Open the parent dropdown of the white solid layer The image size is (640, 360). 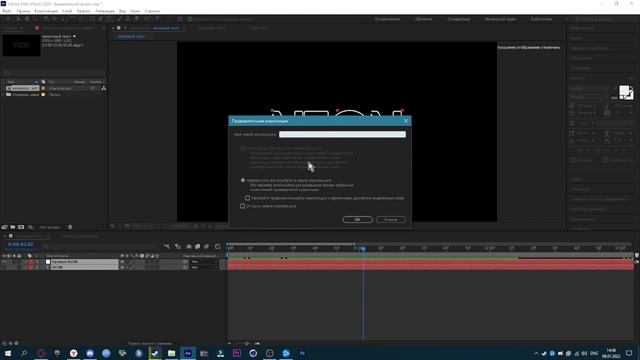[x=204, y=262]
